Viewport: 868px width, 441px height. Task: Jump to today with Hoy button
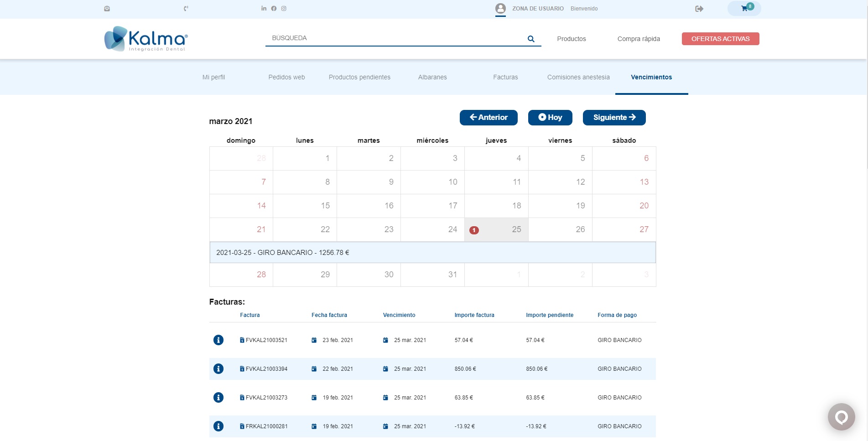coord(550,117)
